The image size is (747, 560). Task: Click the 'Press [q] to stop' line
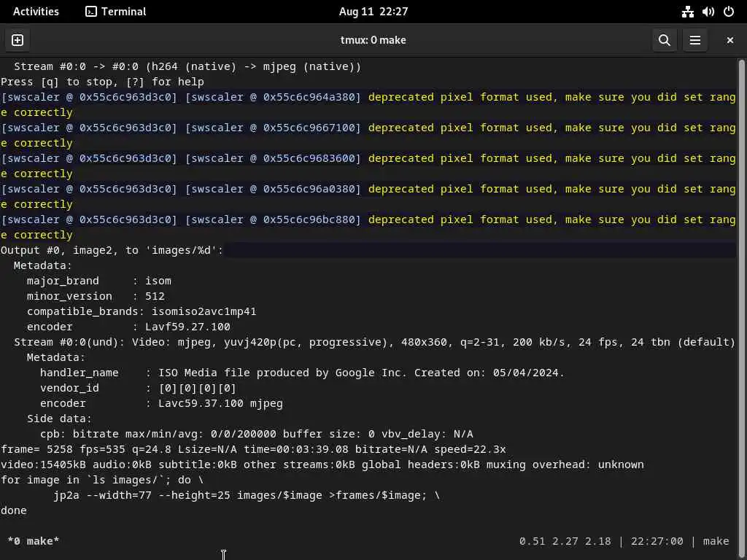102,82
